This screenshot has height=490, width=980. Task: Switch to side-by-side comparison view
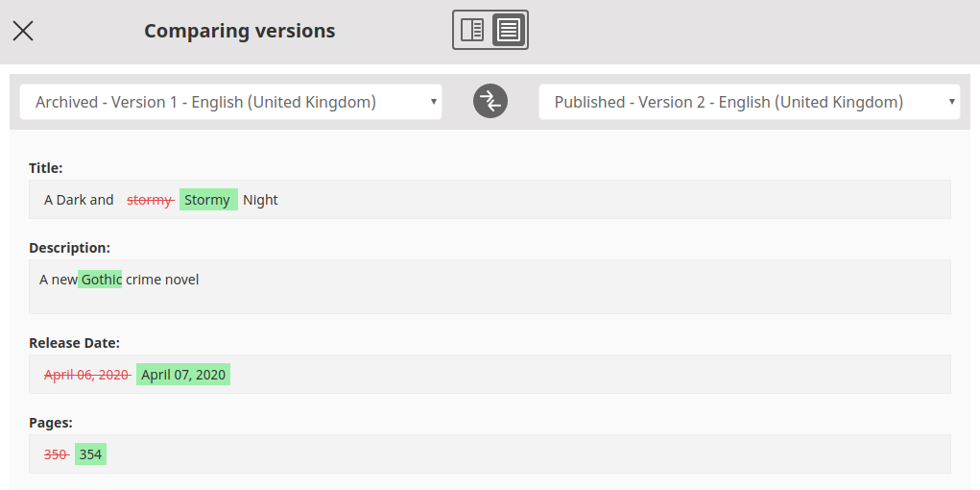(472, 30)
